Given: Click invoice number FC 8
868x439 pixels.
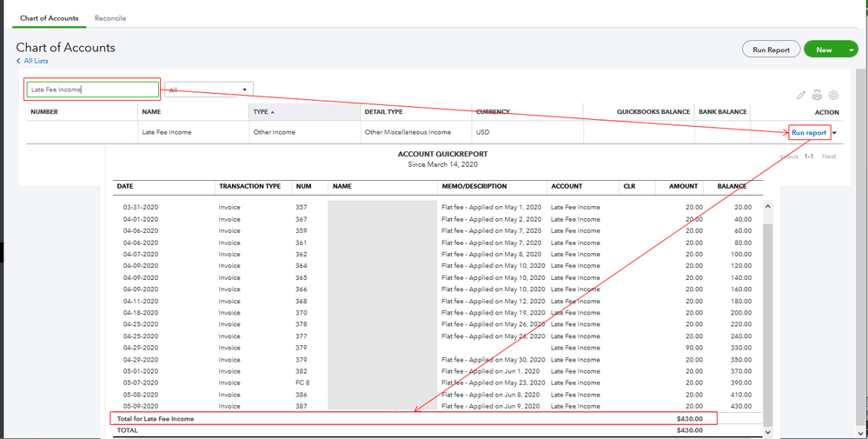Looking at the screenshot, I should tap(302, 383).
